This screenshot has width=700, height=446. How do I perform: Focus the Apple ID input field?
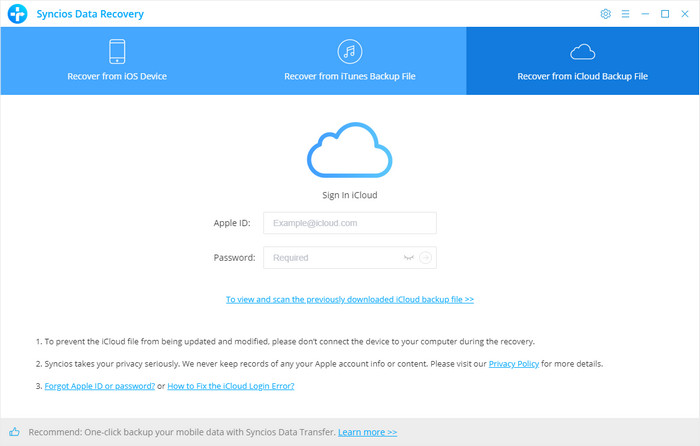click(x=350, y=223)
